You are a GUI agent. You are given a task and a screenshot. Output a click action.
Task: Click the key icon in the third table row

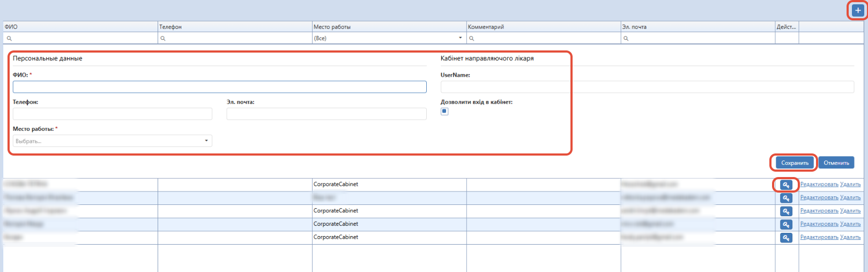[786, 211]
